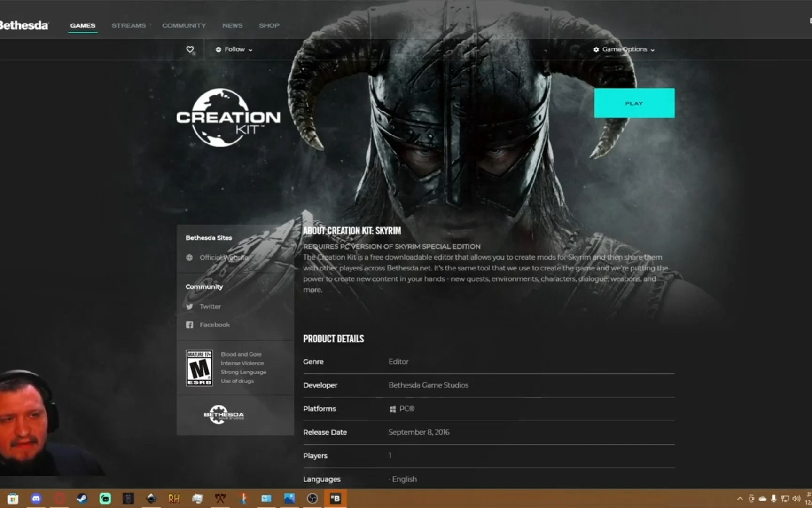Click the OneDrive cloud tray icon
812x508 pixels.
[x=763, y=499]
